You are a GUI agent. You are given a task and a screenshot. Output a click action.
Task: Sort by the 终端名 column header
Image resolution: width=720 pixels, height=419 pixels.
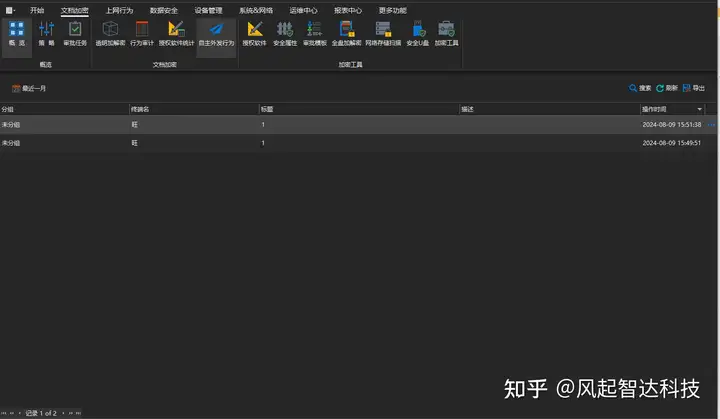(194, 109)
